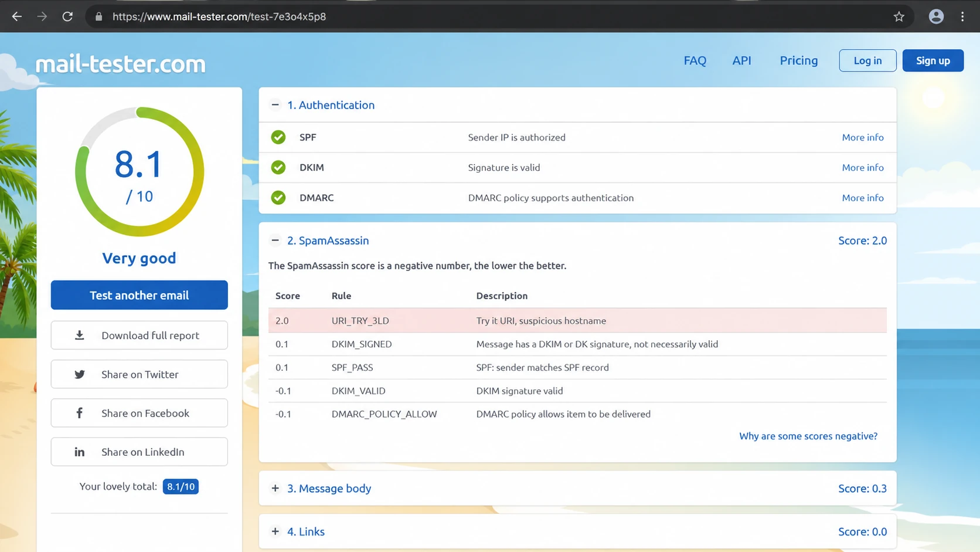Viewport: 980px width, 552px height.
Task: Click the 8.1/10 lovely total badge
Action: [x=181, y=486]
